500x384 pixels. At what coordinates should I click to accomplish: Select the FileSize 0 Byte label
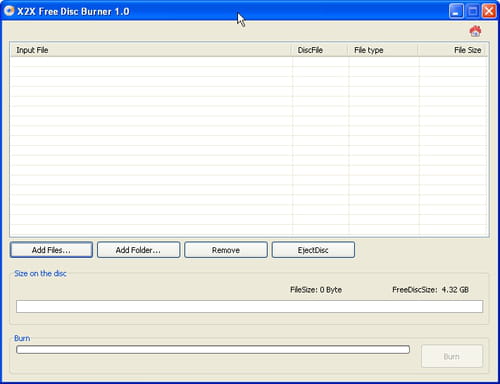point(316,290)
